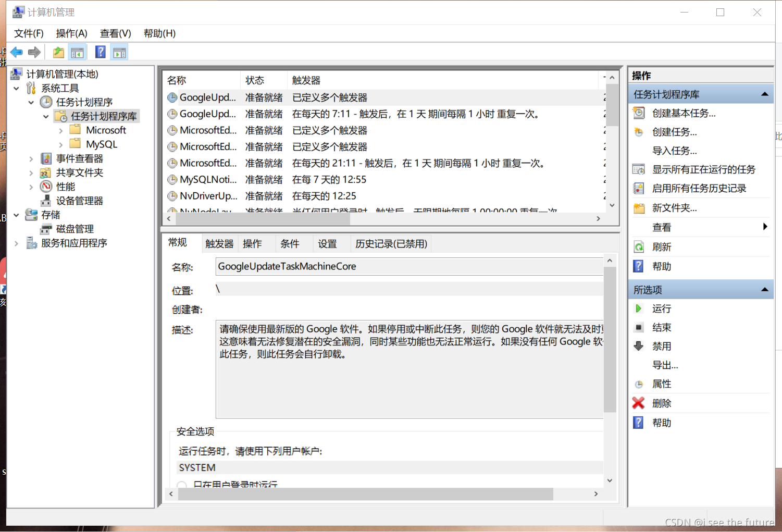Image resolution: width=782 pixels, height=532 pixels.
Task: Click the 创建任务 icon in actions pane
Action: [638, 132]
